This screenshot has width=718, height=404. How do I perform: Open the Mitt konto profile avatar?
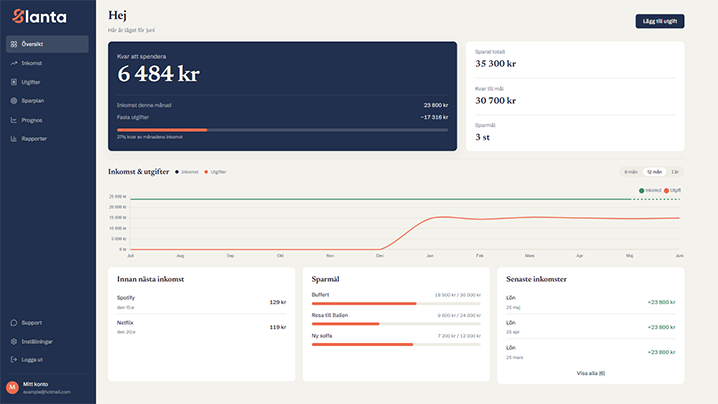[12, 388]
